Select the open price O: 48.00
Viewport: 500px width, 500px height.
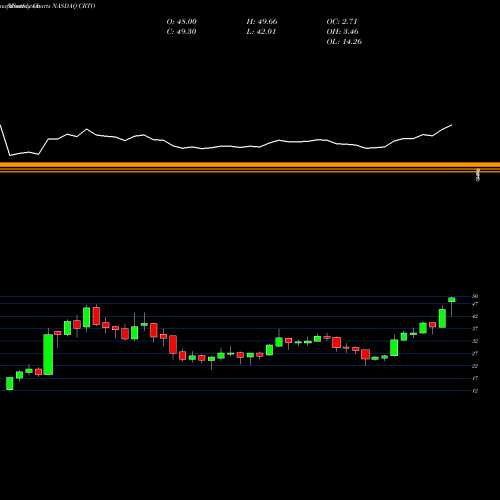point(182,22)
